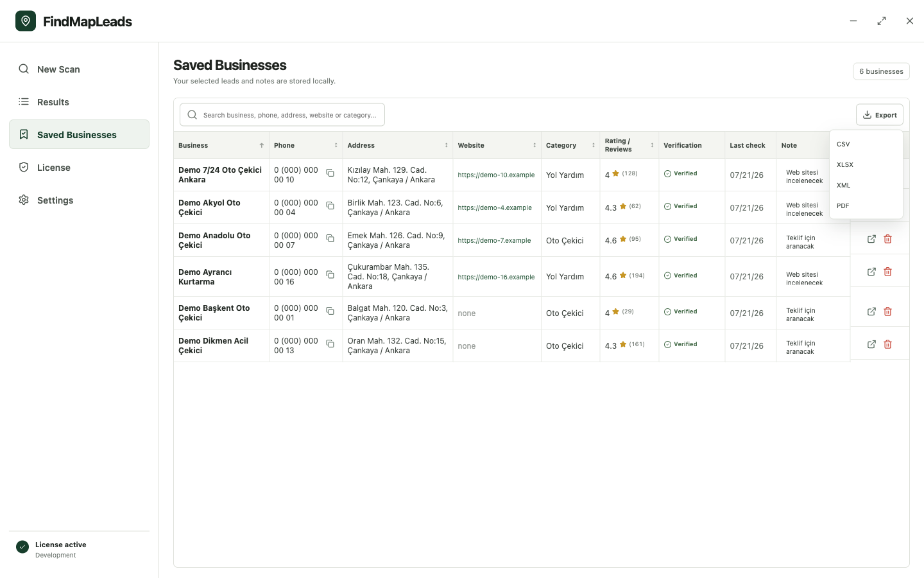
Task: Click the 6 businesses count badge
Action: tap(881, 71)
